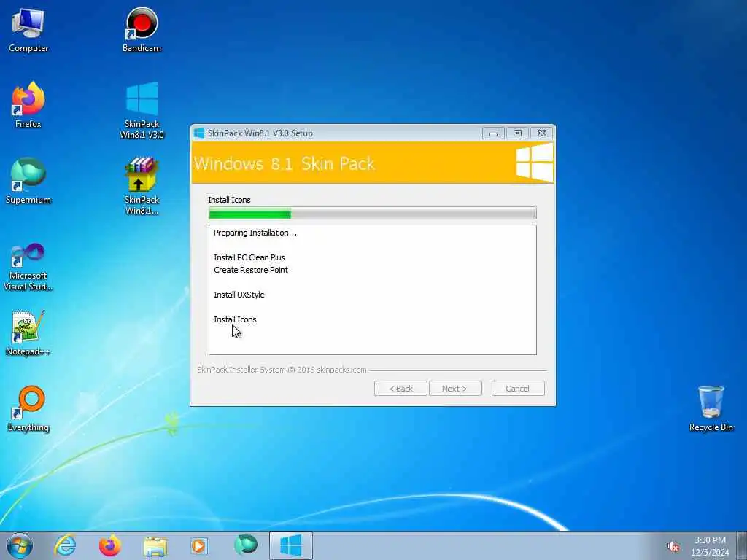
Task: Click the muted volume tray icon
Action: pos(673,547)
